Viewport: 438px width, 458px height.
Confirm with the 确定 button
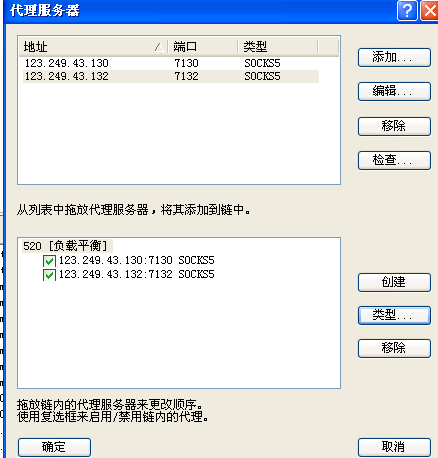click(x=54, y=447)
